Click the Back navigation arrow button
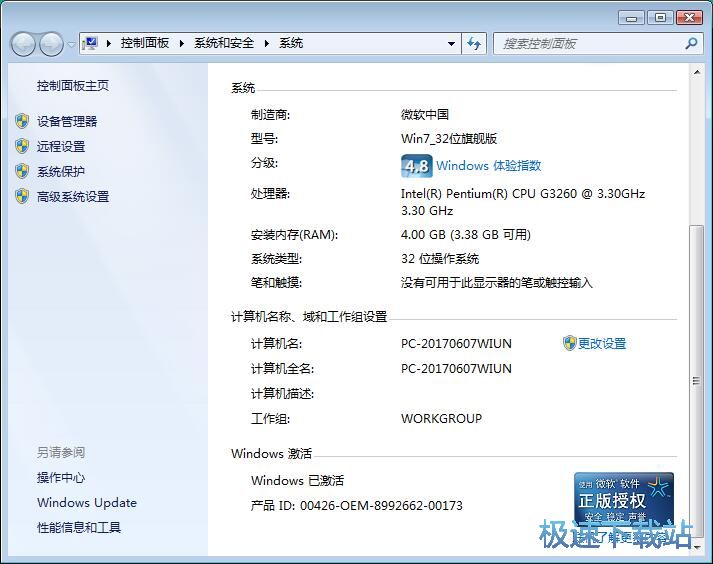The height and width of the screenshot is (564, 713). coord(23,44)
